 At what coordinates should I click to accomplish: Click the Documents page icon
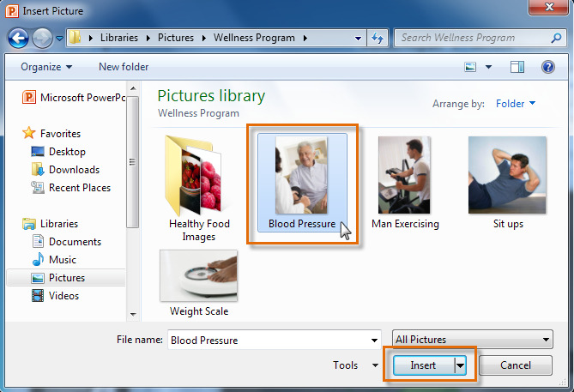tap(38, 241)
